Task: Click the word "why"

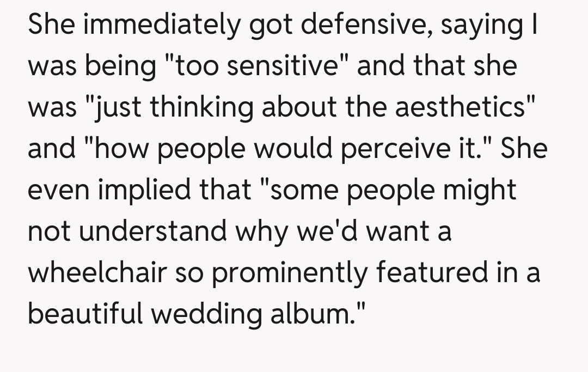Action: pyautogui.click(x=262, y=231)
